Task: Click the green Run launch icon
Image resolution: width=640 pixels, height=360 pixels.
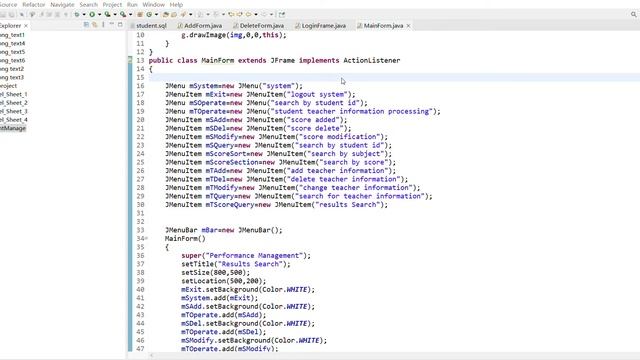Action: tap(92, 14)
